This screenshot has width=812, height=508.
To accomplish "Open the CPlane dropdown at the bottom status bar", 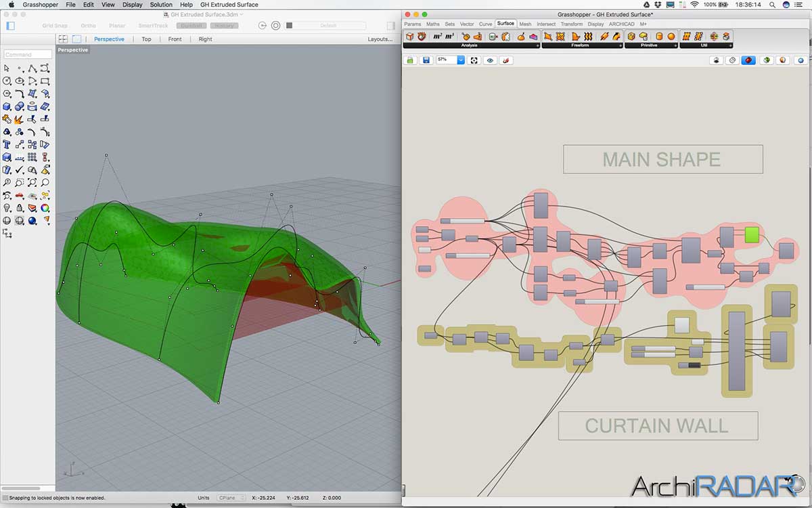I will (x=231, y=497).
